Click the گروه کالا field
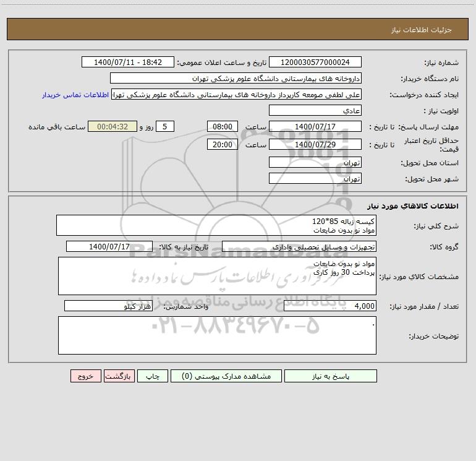476x461 pixels. pos(299,247)
